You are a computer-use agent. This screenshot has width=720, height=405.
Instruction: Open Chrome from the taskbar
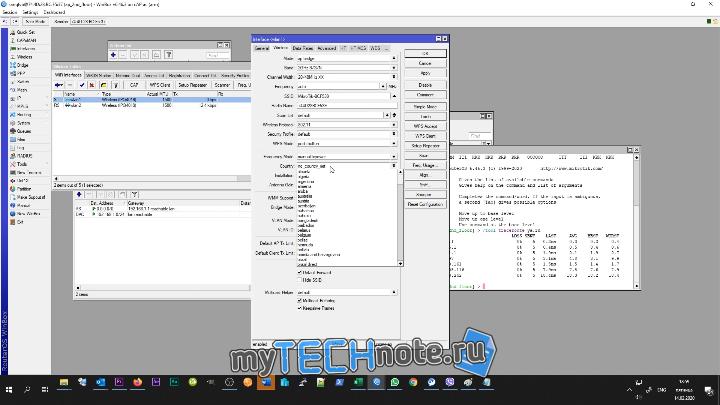[x=413, y=382]
